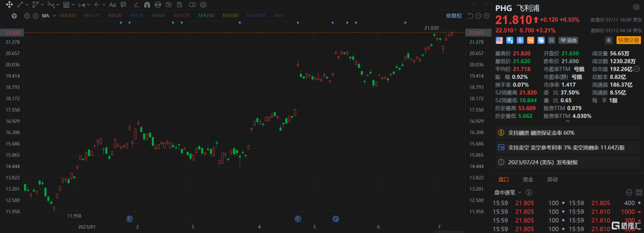Click the blue S badge icon
Image resolution: width=644 pixels, height=233 pixels.
point(520,40)
